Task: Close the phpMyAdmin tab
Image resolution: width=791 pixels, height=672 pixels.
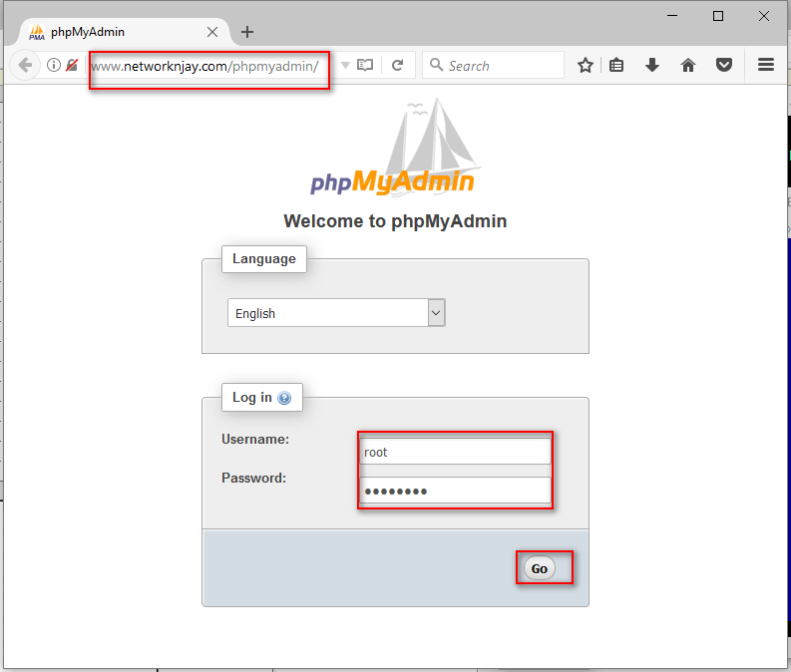Action: pos(211,31)
